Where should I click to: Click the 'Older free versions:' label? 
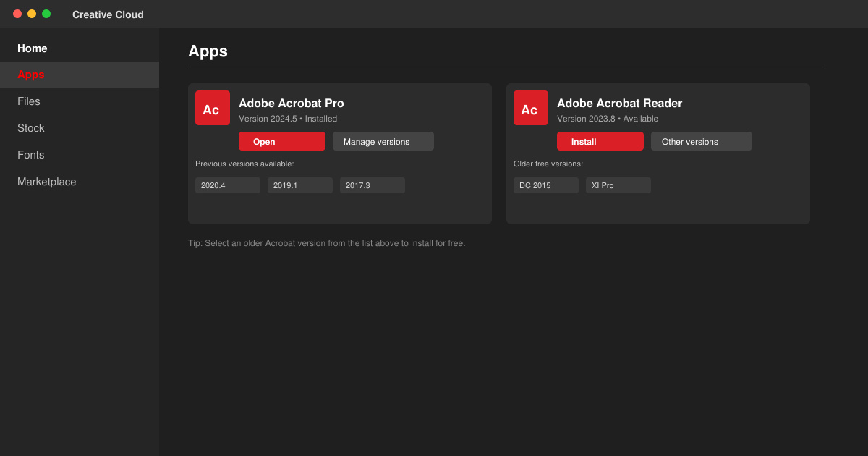pyautogui.click(x=548, y=164)
